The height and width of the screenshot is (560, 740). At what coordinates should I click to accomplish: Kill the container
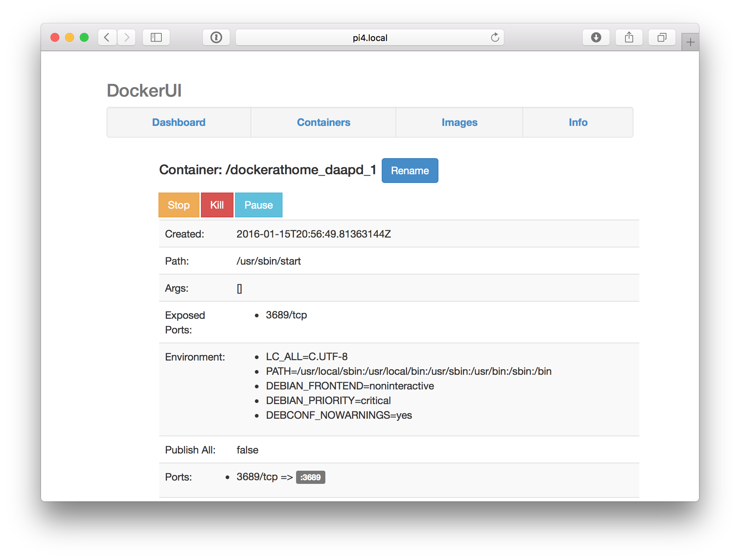tap(217, 205)
